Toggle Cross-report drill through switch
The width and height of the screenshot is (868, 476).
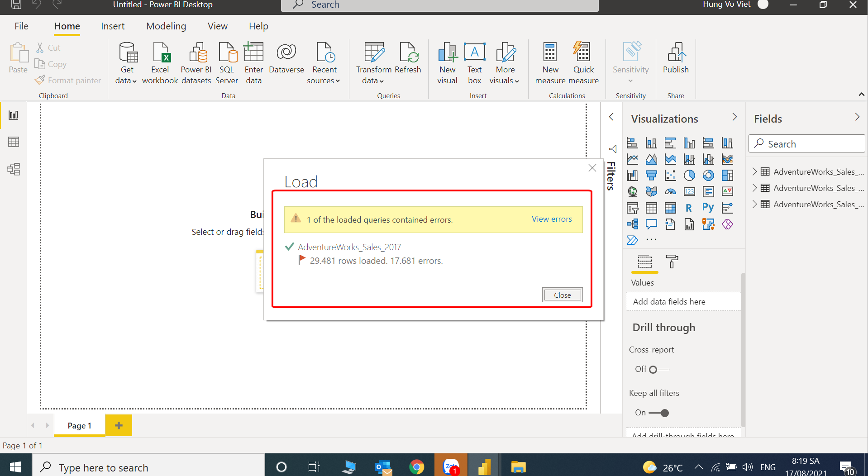(x=659, y=370)
